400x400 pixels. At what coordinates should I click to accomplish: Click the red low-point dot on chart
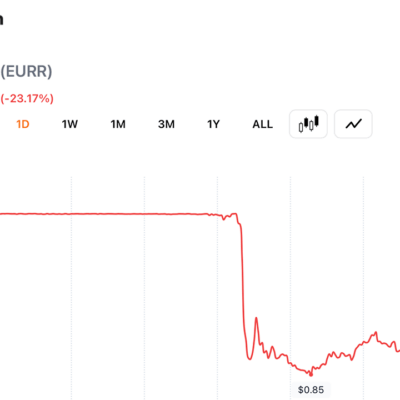(311, 375)
